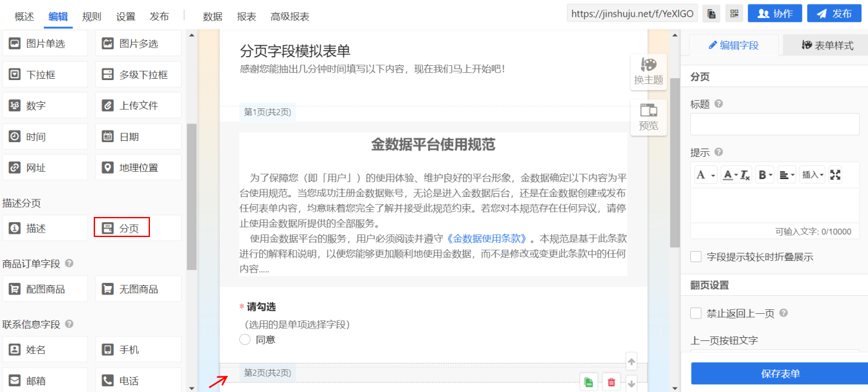Switch to the 表单样式 panel tab
The image size is (868, 392).
pos(827,45)
